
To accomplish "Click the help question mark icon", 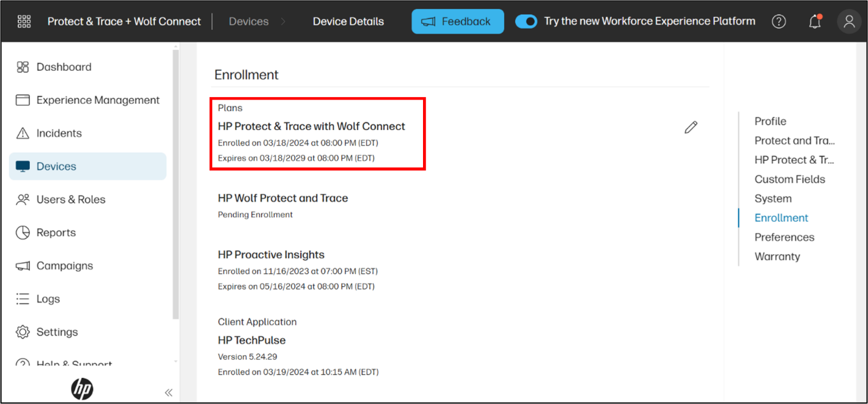I will (779, 21).
